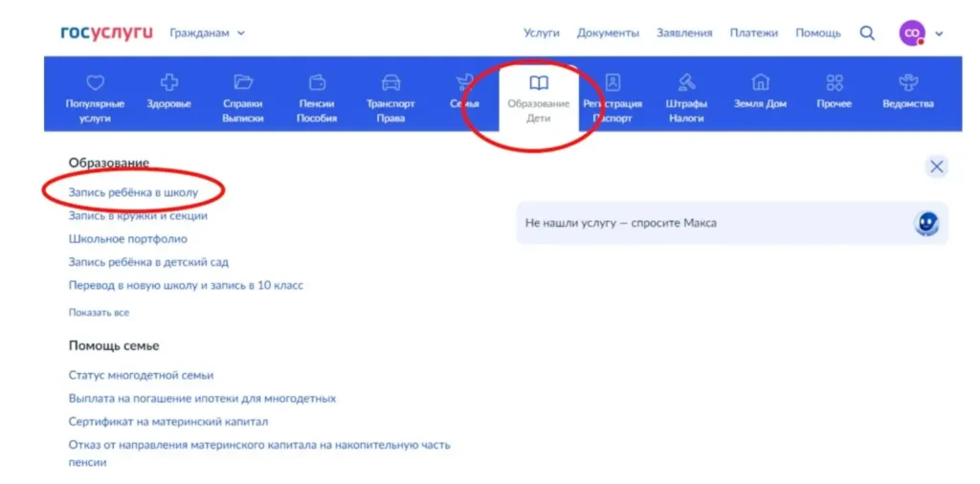Open the Платежи top menu item
Screen dimensions: 980x484
pos(754,33)
